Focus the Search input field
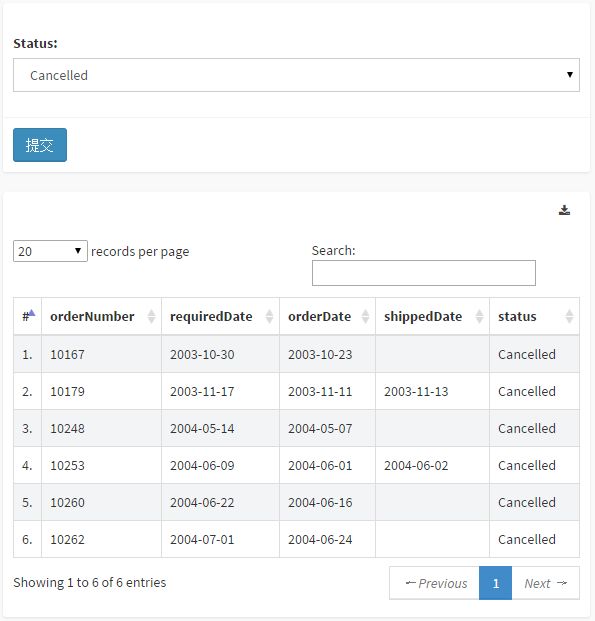The height and width of the screenshot is (621, 595). (x=424, y=273)
